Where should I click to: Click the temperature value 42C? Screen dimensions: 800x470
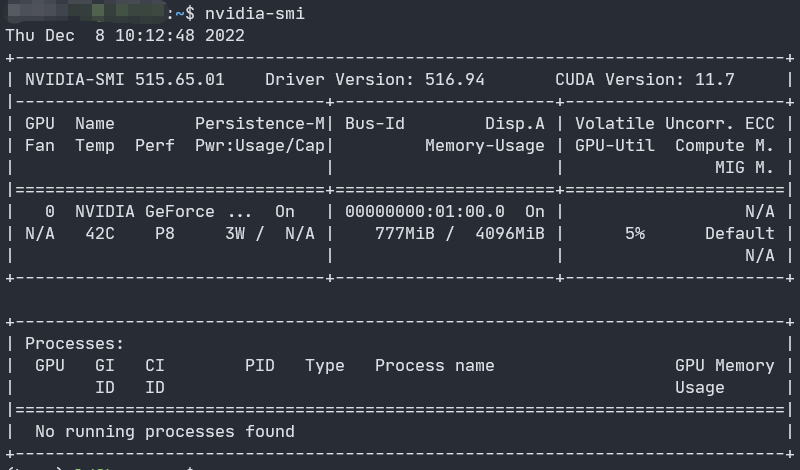(100, 234)
